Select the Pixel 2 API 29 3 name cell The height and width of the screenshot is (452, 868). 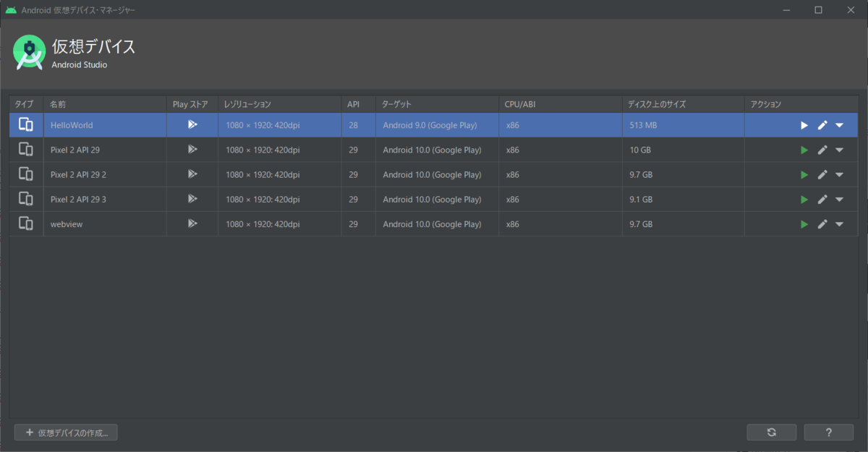(105, 200)
